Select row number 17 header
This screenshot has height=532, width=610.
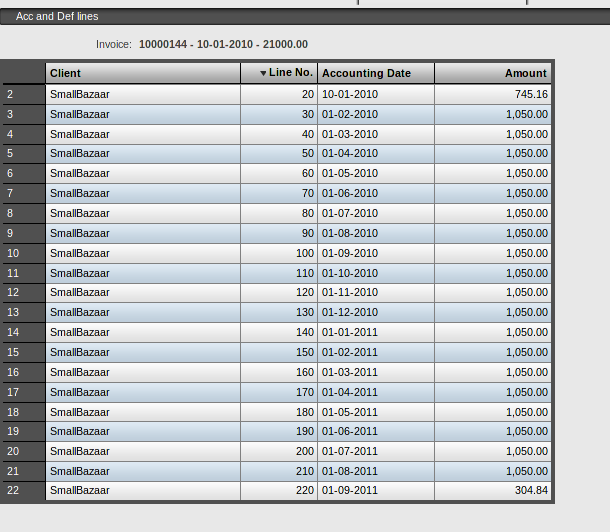pyautogui.click(x=24, y=392)
